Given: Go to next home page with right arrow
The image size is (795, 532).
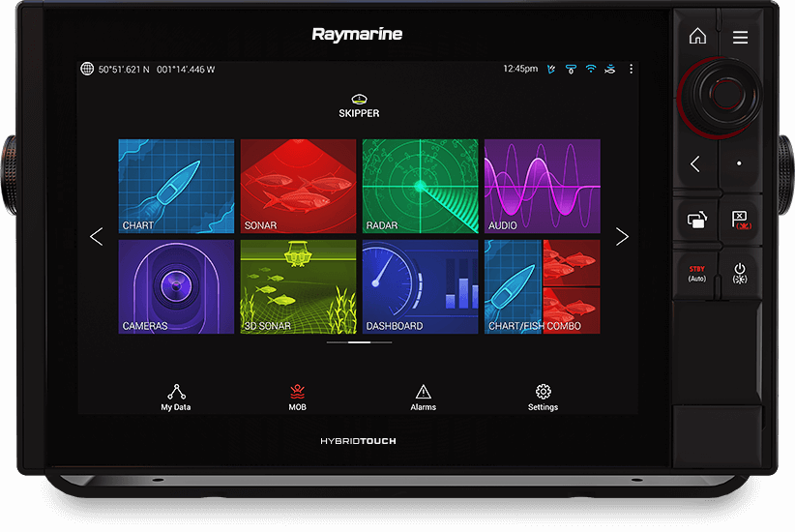Looking at the screenshot, I should click(x=622, y=236).
